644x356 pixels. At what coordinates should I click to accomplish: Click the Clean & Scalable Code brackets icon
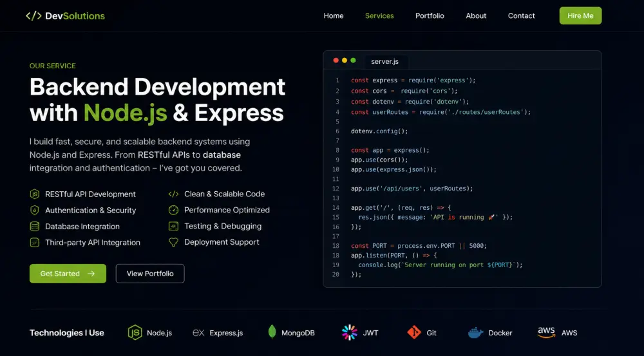(x=174, y=194)
